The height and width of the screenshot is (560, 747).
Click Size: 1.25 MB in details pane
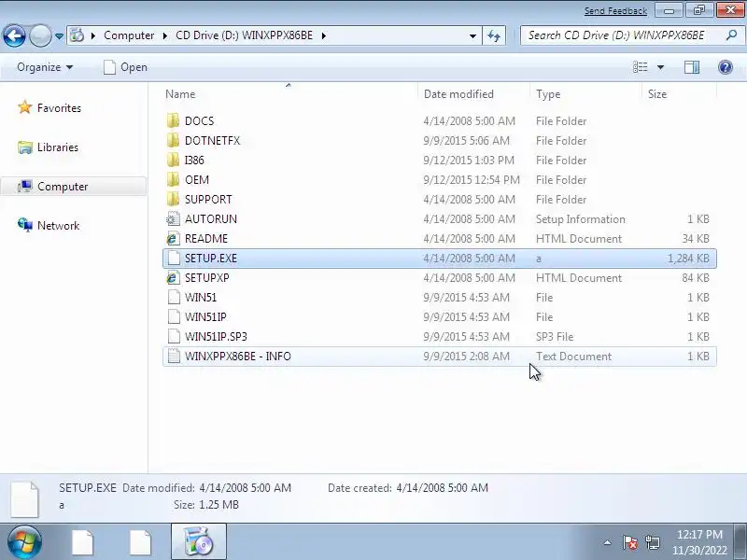205,505
